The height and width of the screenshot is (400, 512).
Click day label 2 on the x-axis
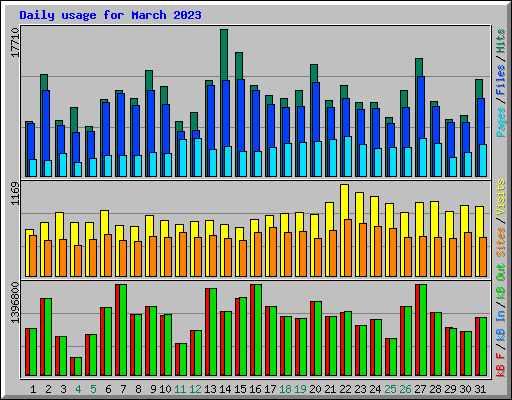[x=48, y=389]
